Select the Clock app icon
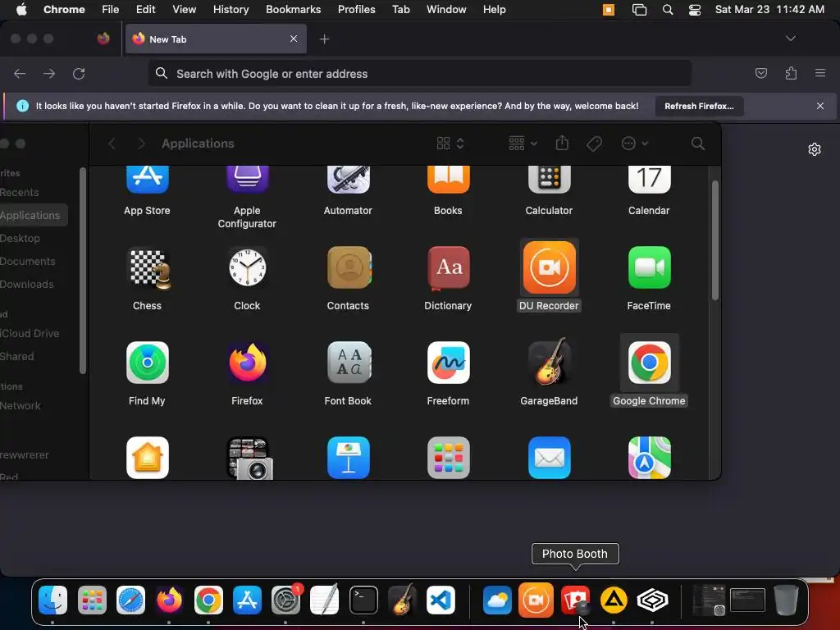840x630 pixels. 247,267
